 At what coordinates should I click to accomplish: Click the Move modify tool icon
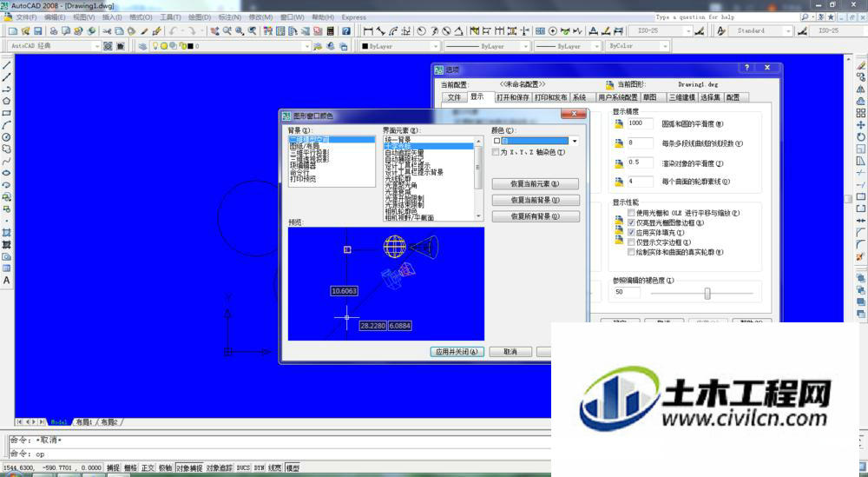click(860, 125)
